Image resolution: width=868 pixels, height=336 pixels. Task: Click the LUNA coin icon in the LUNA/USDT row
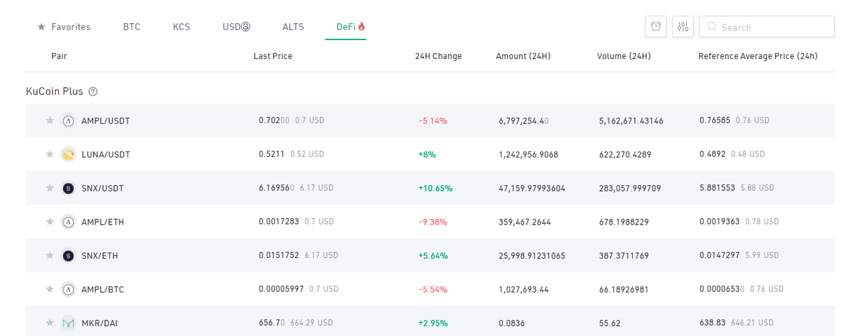click(x=68, y=155)
